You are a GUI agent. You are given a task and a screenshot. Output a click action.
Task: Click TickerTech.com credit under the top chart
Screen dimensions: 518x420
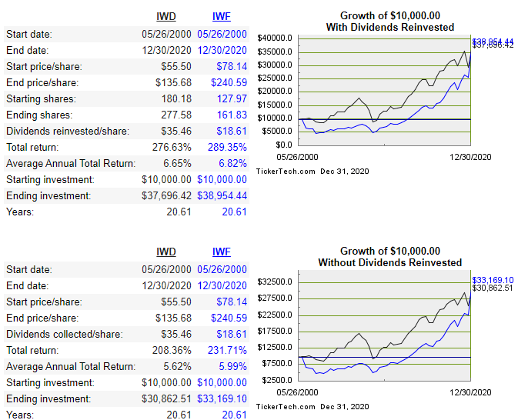286,171
